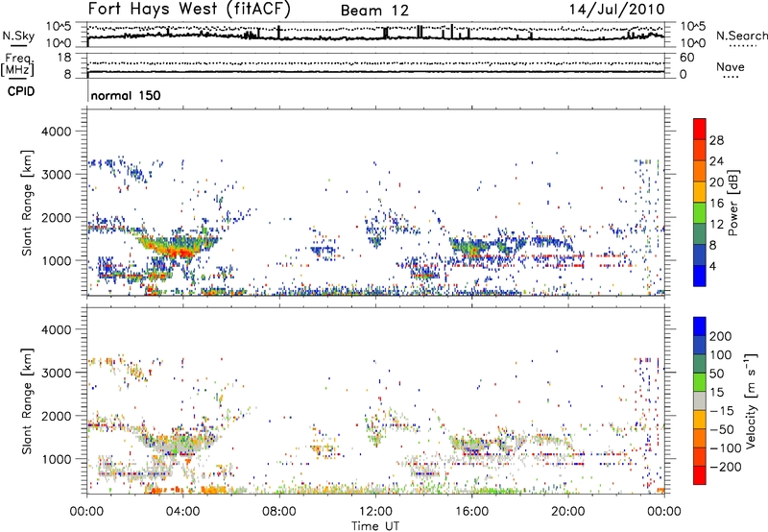Click the 'Slant Range [km]' label of the velocity panel
Screen dimensions: 768x532
pyautogui.click(x=27, y=400)
